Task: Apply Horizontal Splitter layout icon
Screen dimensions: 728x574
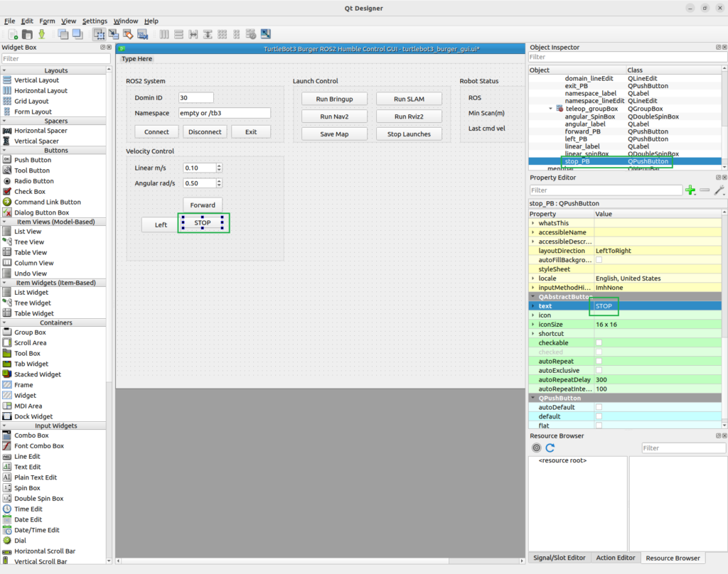Action: pyautogui.click(x=193, y=34)
